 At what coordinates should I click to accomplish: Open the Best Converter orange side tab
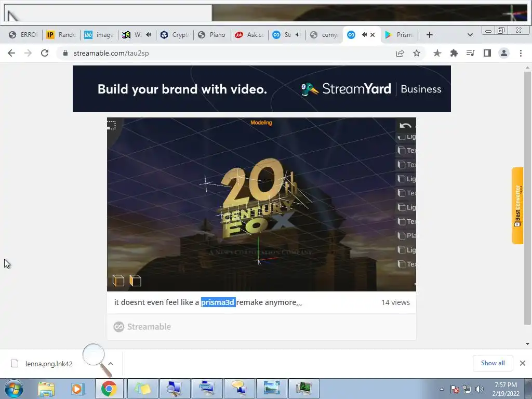click(517, 206)
